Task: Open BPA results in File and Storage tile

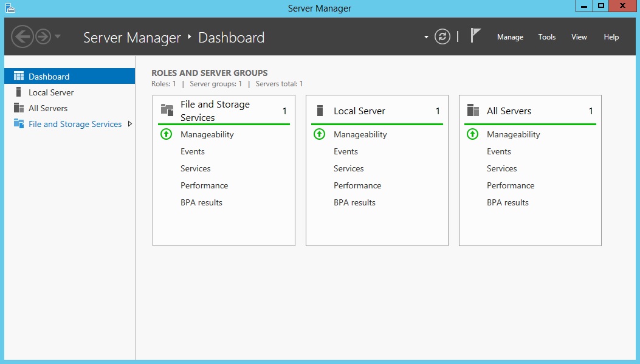Action: pyautogui.click(x=201, y=202)
